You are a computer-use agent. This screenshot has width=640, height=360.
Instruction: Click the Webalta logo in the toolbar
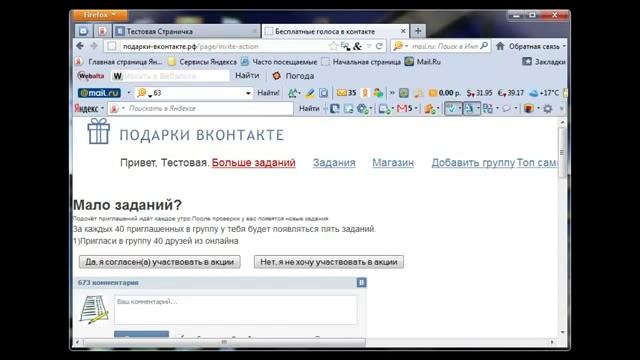91,76
